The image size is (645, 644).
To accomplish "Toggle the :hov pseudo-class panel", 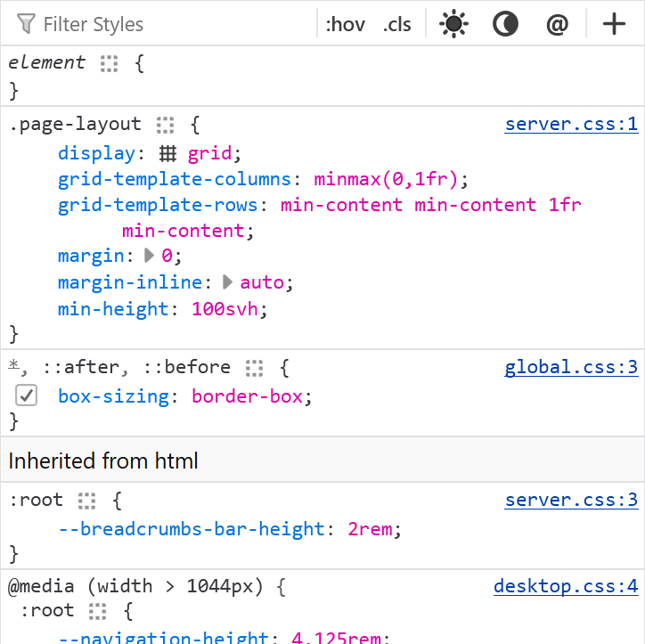I will pyautogui.click(x=345, y=24).
